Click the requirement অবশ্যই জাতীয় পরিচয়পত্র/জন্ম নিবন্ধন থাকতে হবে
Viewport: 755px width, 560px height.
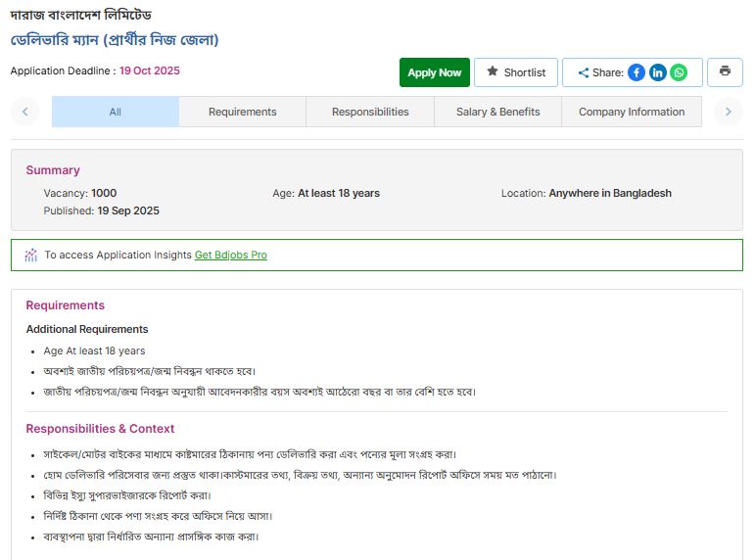pyautogui.click(x=150, y=371)
